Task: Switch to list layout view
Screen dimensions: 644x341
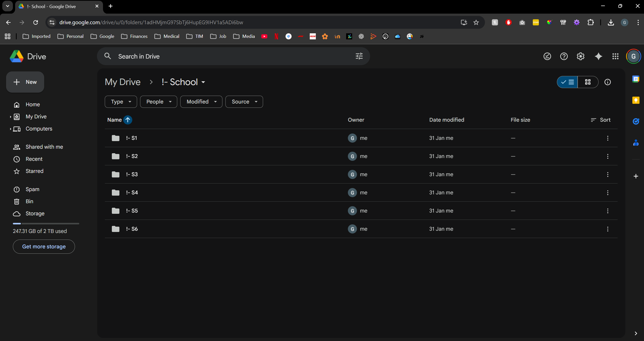Action: tap(568, 82)
